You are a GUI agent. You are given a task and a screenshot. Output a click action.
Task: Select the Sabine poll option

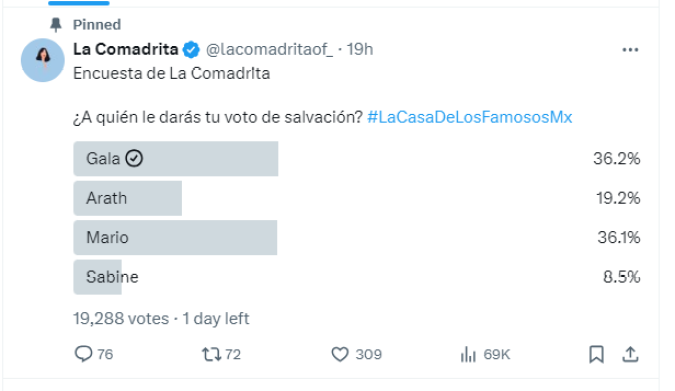(x=356, y=277)
